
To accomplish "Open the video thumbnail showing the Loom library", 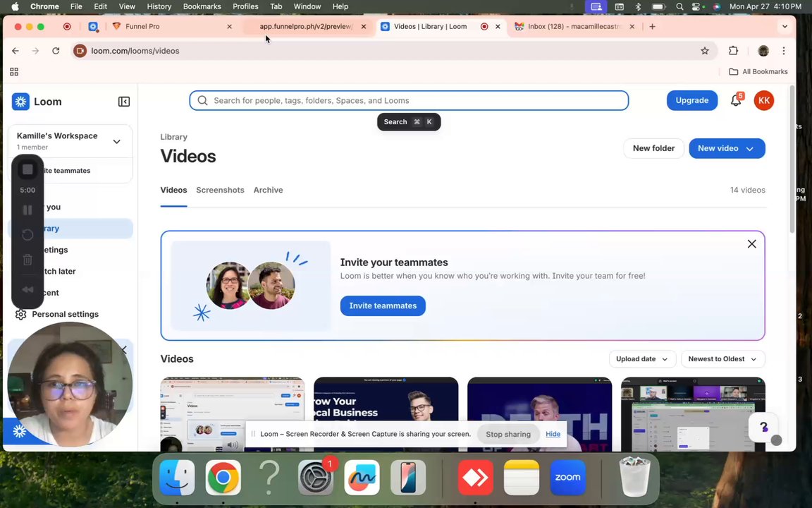I will pyautogui.click(x=233, y=413).
